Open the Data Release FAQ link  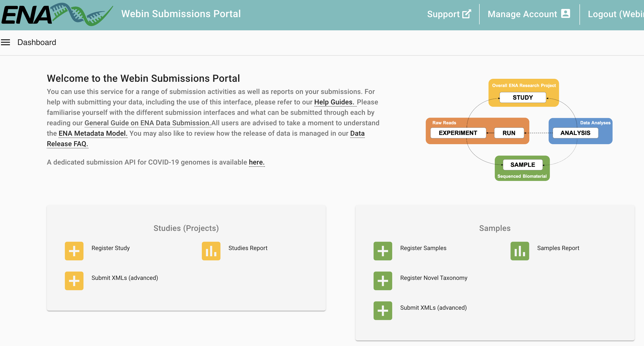pyautogui.click(x=67, y=144)
